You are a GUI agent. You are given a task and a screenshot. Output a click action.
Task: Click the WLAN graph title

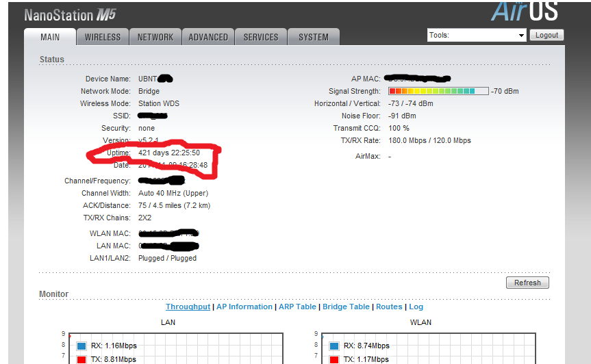420,322
